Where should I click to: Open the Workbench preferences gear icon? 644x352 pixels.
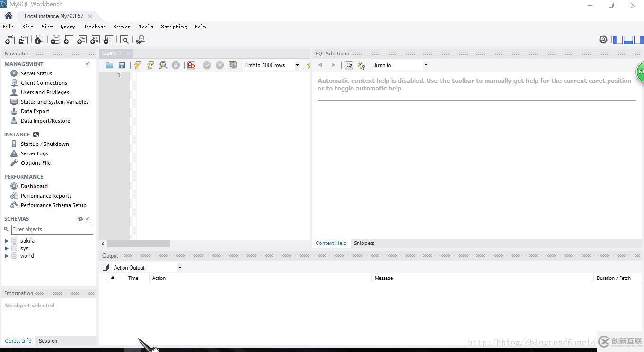(x=603, y=40)
